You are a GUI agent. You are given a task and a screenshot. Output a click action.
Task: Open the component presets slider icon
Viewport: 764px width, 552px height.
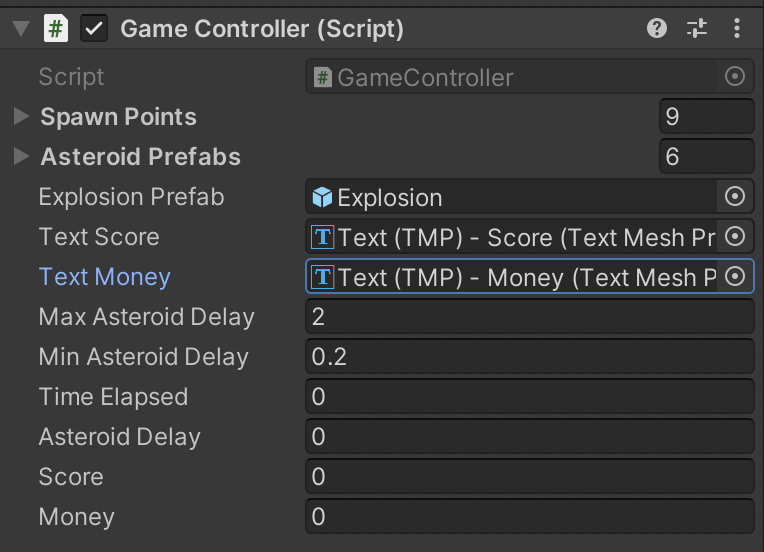click(x=697, y=29)
